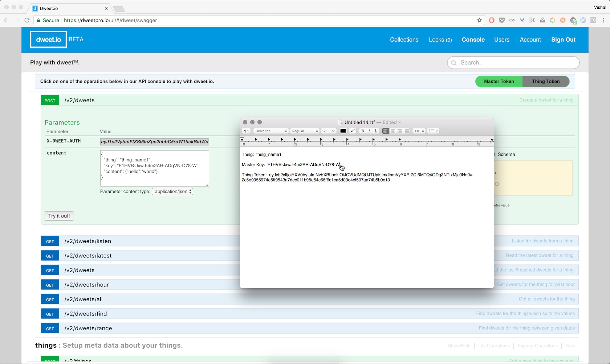Image resolution: width=610 pixels, height=364 pixels.
Task: Center text alignment in TextEdit
Action: tap(393, 131)
